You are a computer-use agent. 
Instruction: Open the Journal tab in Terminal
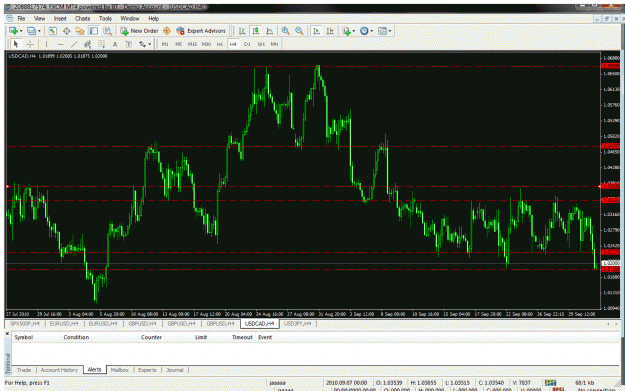coord(175,370)
